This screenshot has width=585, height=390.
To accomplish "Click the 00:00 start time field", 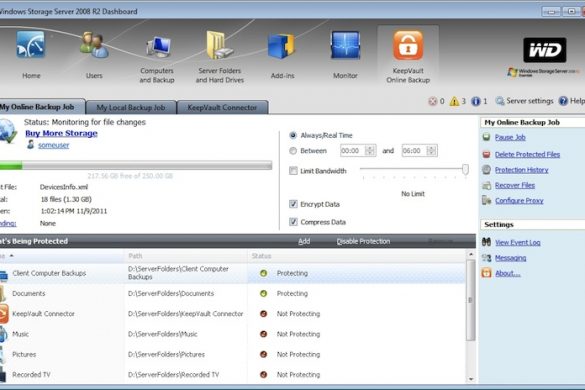I will tap(353, 150).
